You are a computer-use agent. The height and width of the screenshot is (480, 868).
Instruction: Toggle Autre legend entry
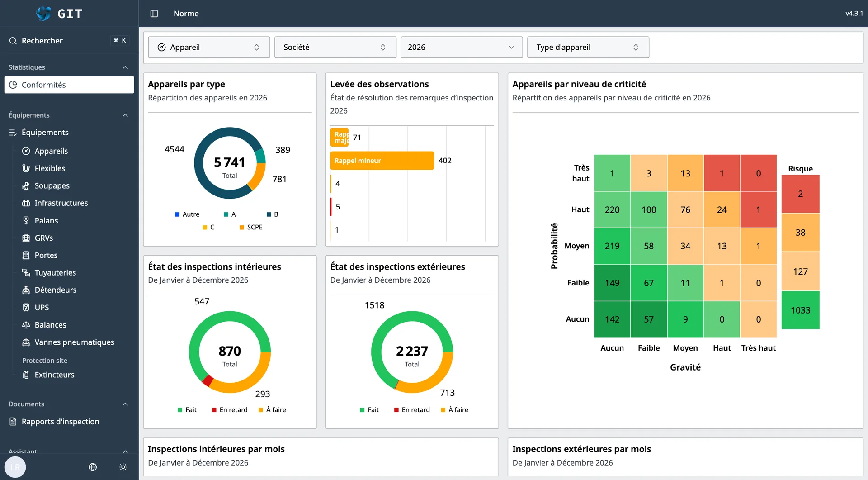pyautogui.click(x=187, y=214)
